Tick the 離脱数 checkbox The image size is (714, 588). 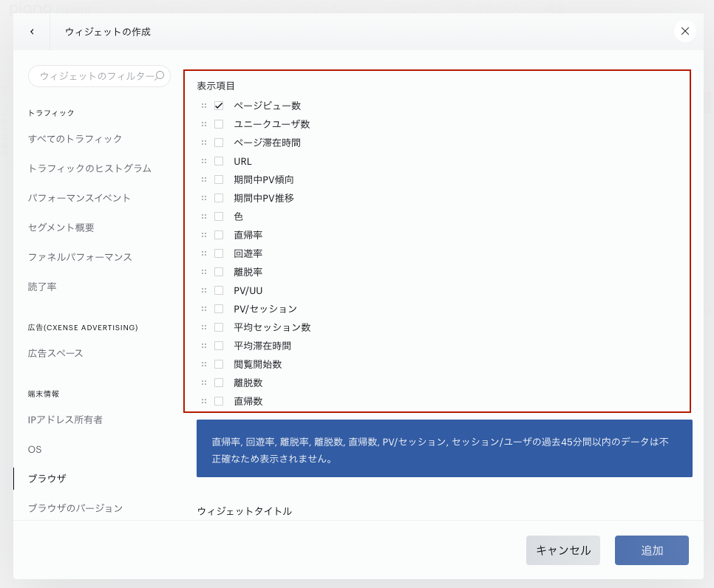219,383
